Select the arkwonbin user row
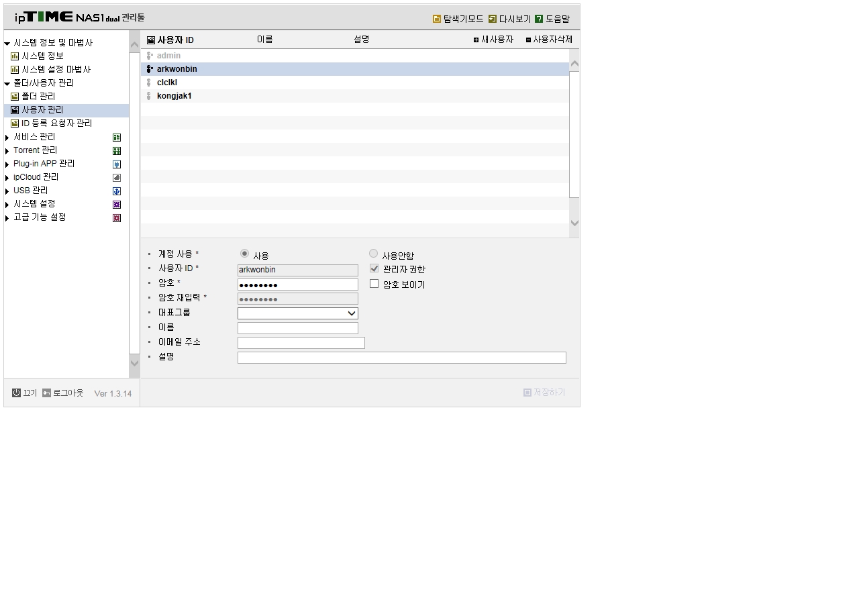Screen dimensions: 859x616 pyautogui.click(x=355, y=69)
